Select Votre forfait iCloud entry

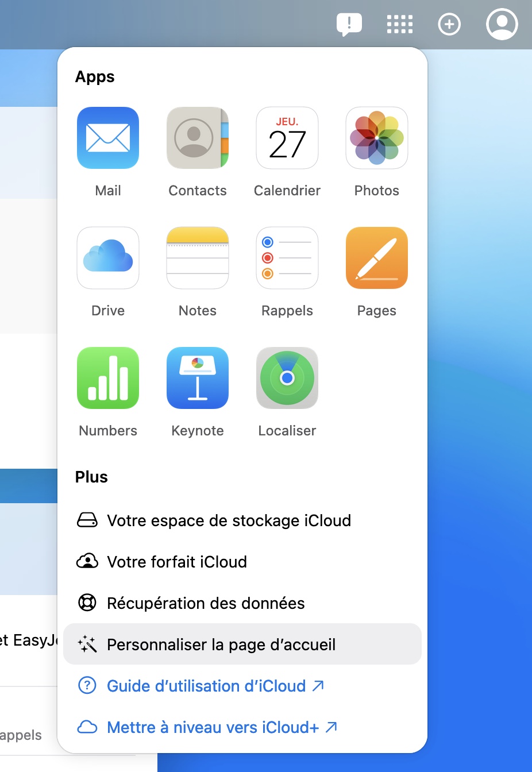(x=242, y=562)
